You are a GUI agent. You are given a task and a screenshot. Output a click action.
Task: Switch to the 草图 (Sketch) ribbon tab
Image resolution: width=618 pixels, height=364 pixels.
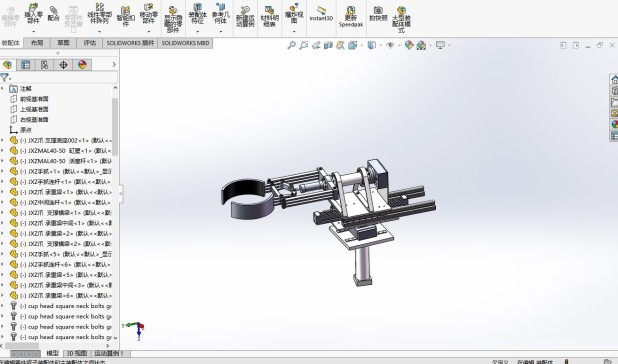pos(63,43)
